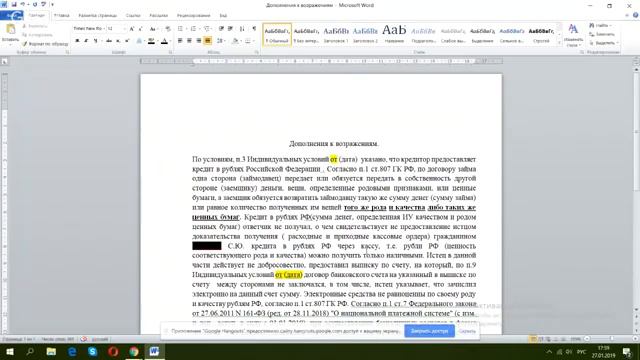
Task: Align text left
Action: (180, 41)
